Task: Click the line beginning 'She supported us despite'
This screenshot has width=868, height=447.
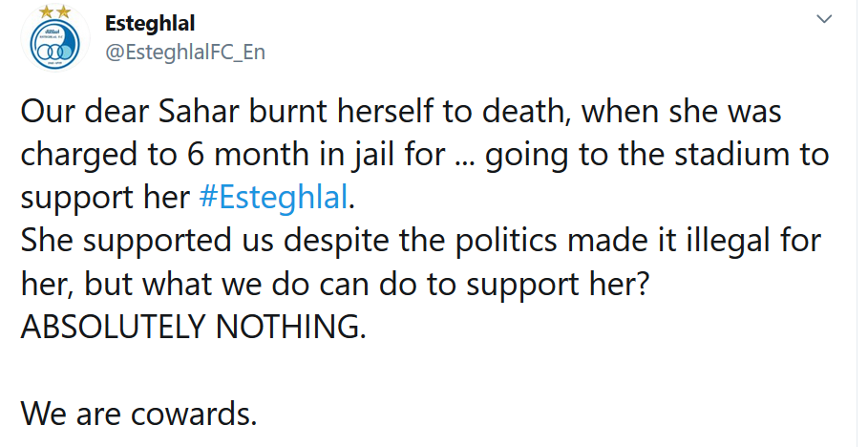Action: [x=420, y=241]
